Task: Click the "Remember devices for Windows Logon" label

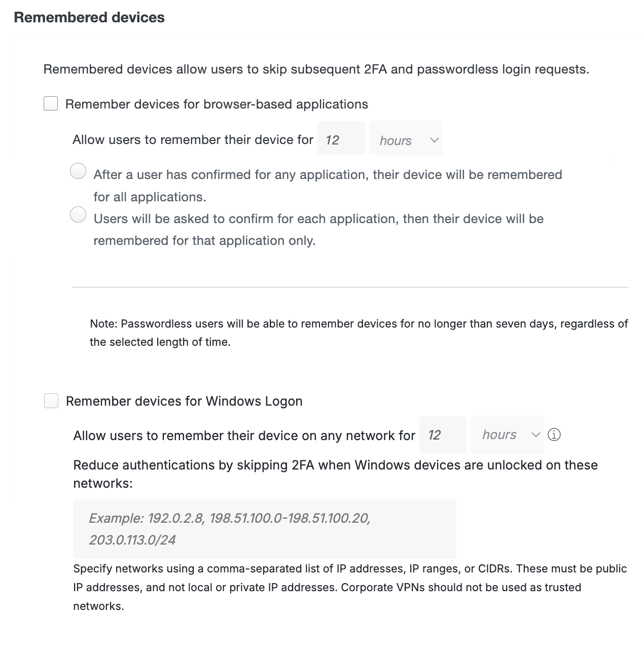Action: (x=184, y=401)
